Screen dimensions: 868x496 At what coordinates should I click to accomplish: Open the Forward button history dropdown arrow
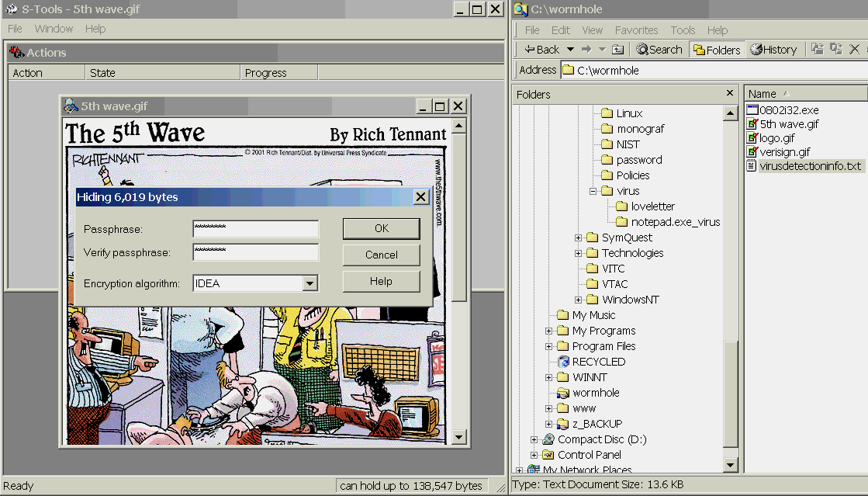point(602,50)
